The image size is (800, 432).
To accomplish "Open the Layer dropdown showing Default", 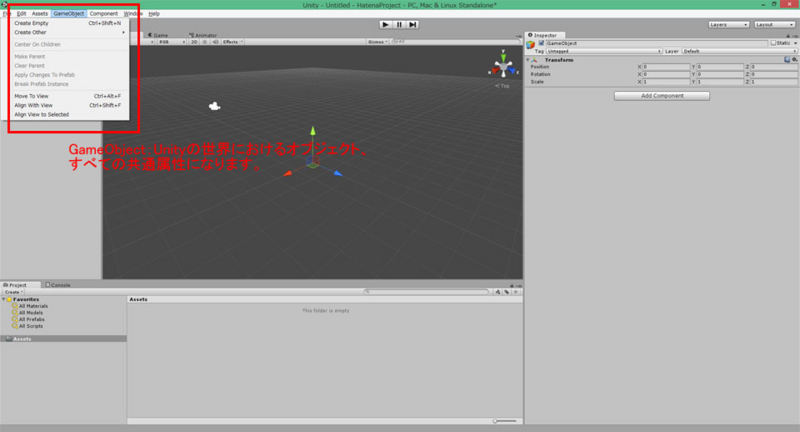I will (739, 51).
